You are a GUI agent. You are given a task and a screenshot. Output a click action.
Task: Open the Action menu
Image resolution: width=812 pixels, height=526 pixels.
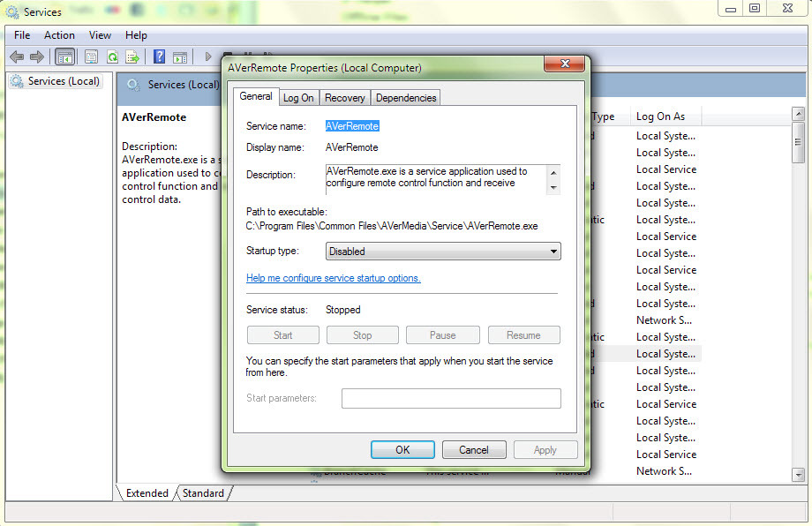pyautogui.click(x=59, y=35)
